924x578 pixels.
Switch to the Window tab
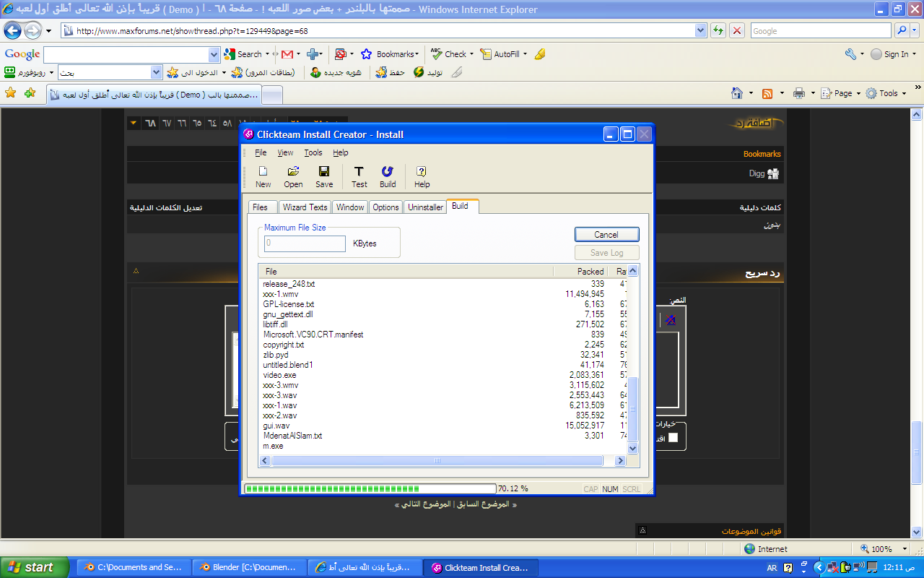[x=350, y=207]
